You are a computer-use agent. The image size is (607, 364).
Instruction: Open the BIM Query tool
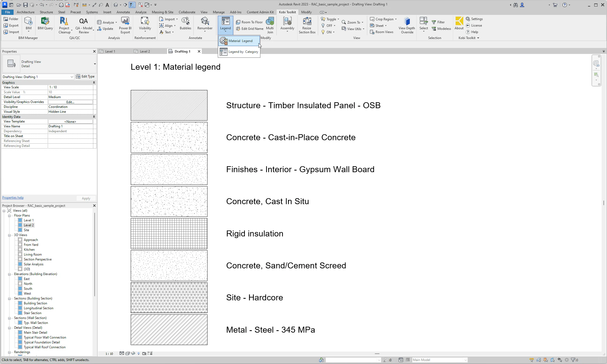click(x=45, y=25)
